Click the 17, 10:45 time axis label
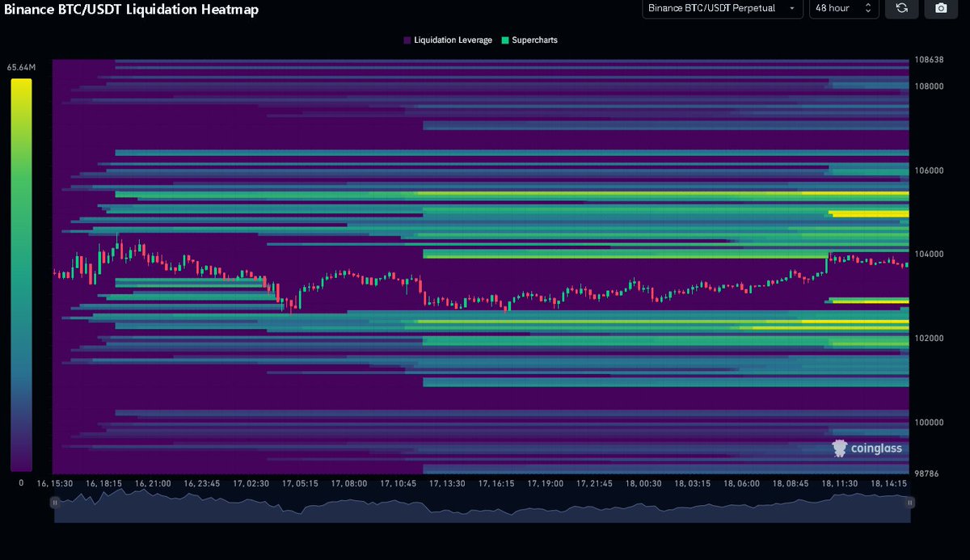Screen dimensions: 970x560 398,483
